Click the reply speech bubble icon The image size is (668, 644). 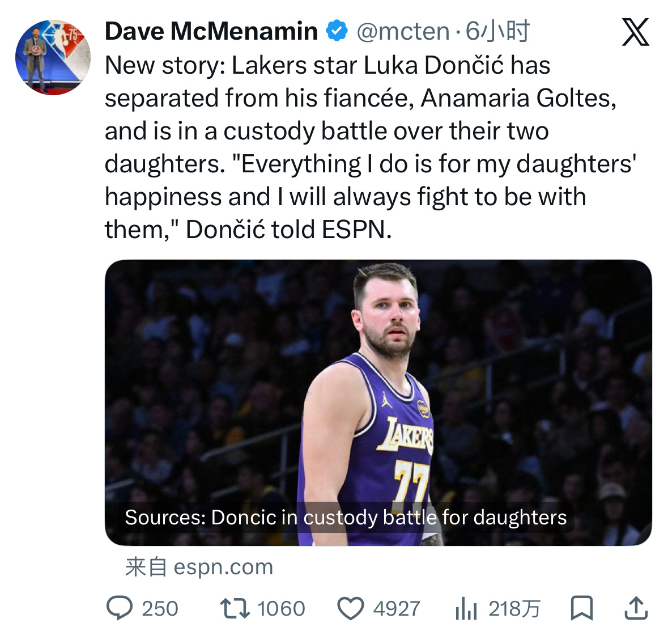[x=120, y=608]
